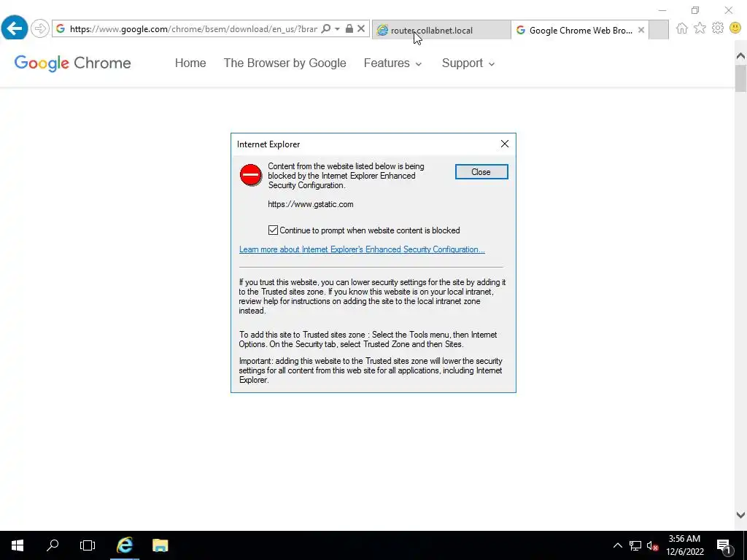Image resolution: width=747 pixels, height=560 pixels.
Task: Click the red blocked content icon
Action: 251,175
